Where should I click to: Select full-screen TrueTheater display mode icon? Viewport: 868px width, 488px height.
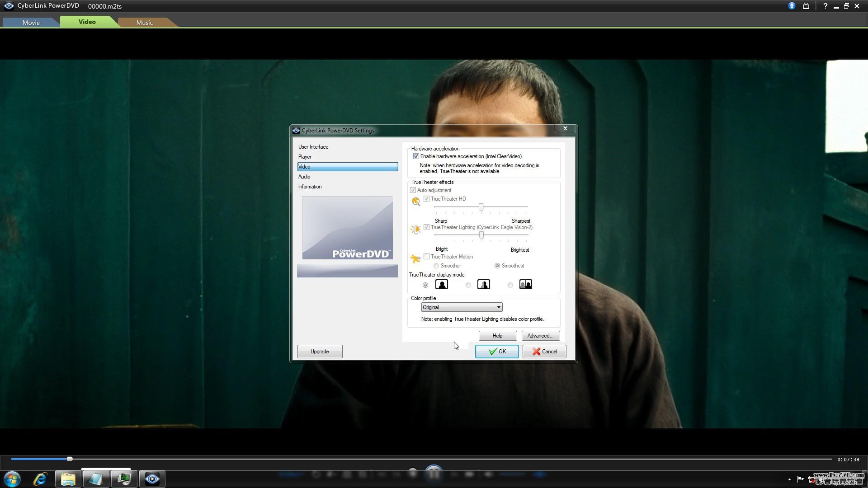(442, 284)
